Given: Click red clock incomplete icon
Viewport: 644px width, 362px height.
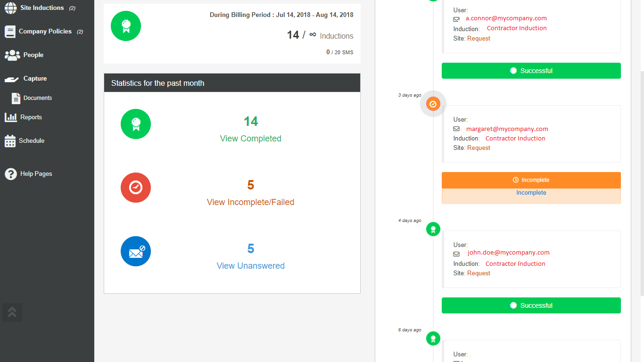Looking at the screenshot, I should (x=136, y=188).
